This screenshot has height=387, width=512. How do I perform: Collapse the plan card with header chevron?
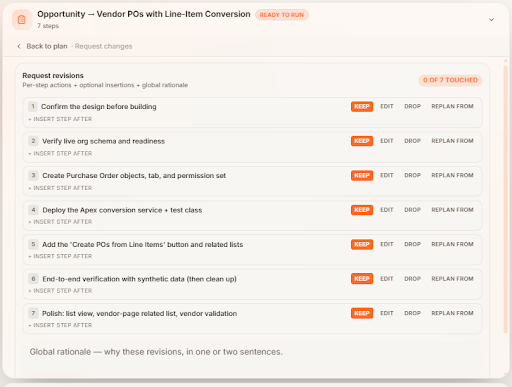pos(491,20)
